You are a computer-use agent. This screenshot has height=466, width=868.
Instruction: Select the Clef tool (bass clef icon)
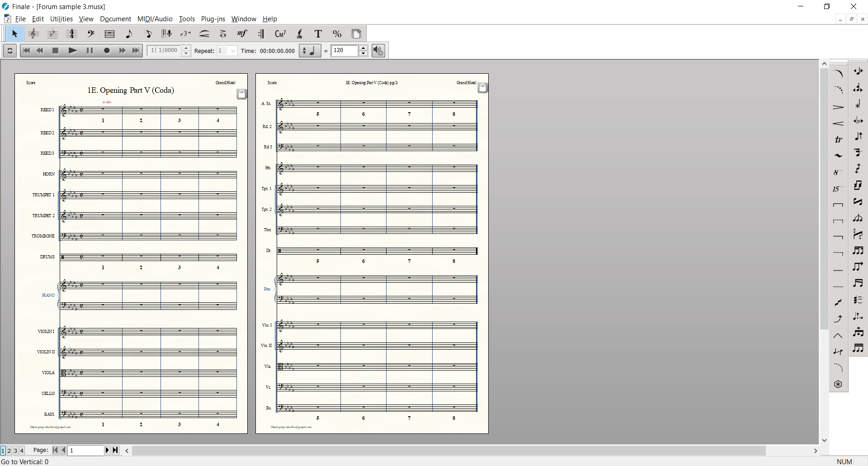click(x=91, y=34)
